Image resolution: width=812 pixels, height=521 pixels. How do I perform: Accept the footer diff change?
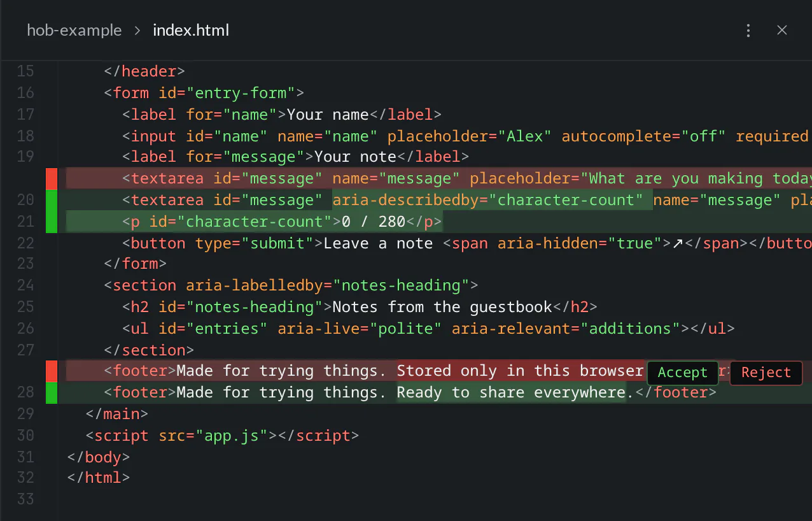click(x=682, y=373)
